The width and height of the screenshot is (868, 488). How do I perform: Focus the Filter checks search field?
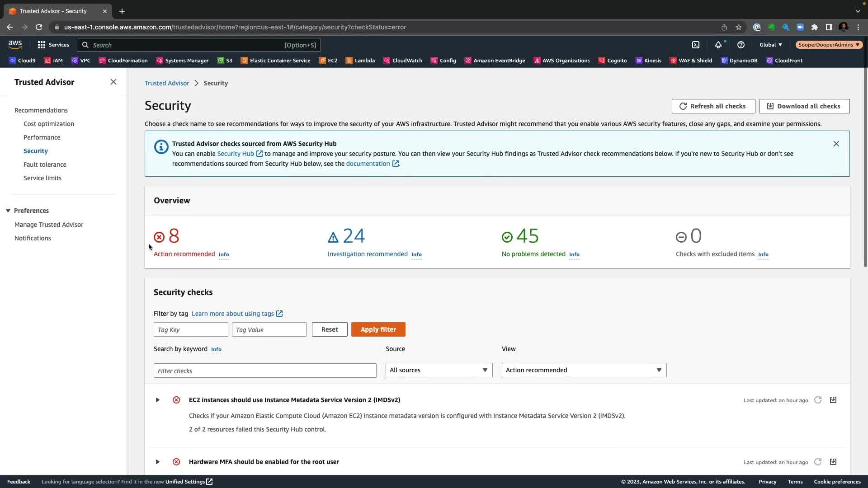(265, 371)
